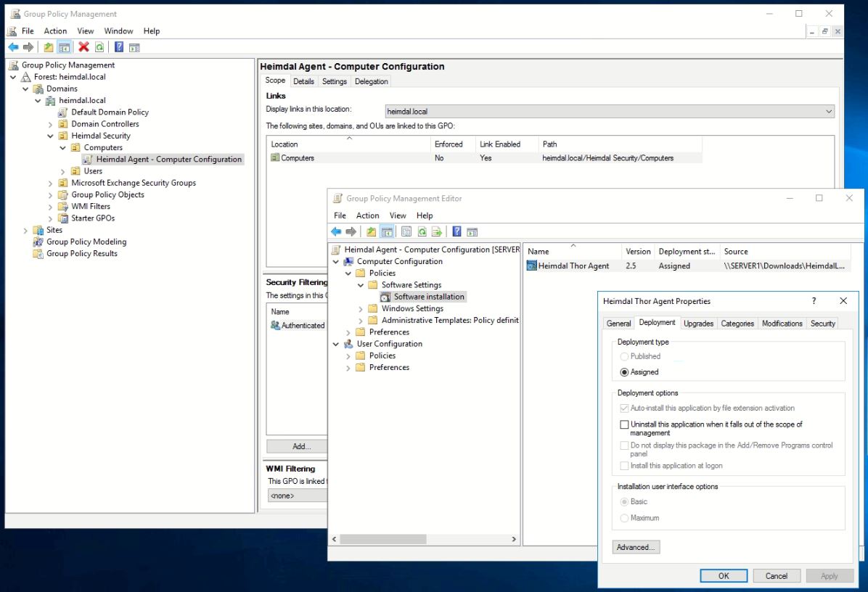Select the Assigned deployment type radio
The width and height of the screenshot is (868, 592).
coord(624,372)
